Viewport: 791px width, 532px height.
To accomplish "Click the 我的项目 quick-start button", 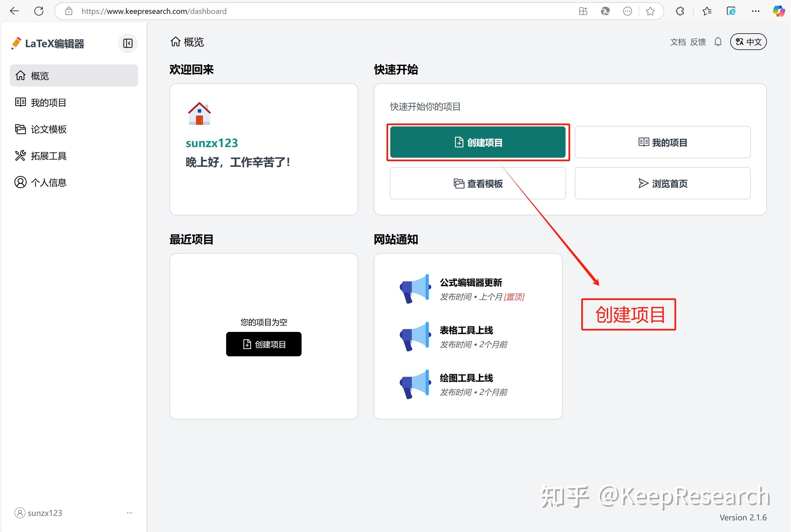I will pyautogui.click(x=663, y=142).
